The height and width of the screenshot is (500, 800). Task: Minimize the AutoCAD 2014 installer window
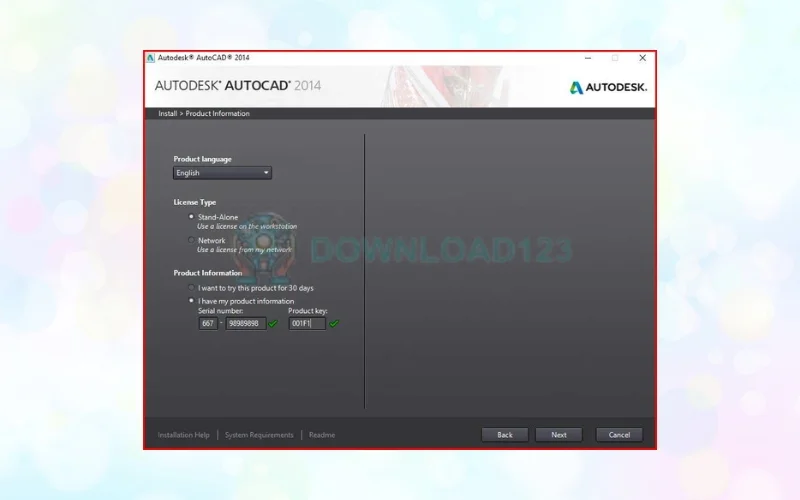pyautogui.click(x=586, y=58)
